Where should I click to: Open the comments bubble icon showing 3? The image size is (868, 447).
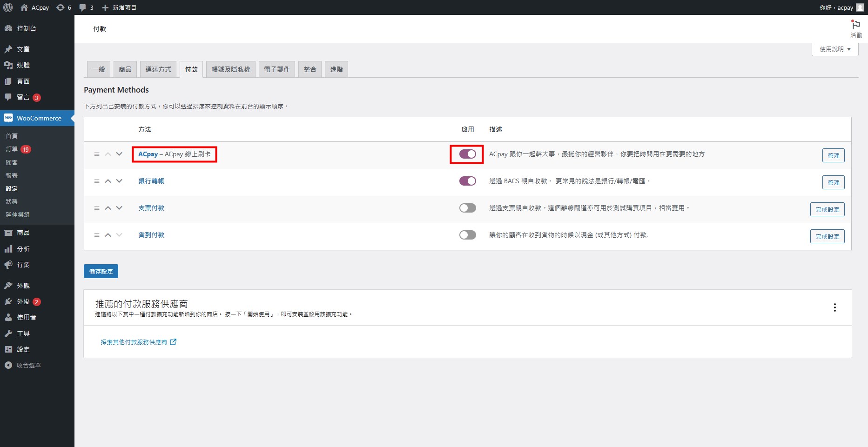point(82,7)
